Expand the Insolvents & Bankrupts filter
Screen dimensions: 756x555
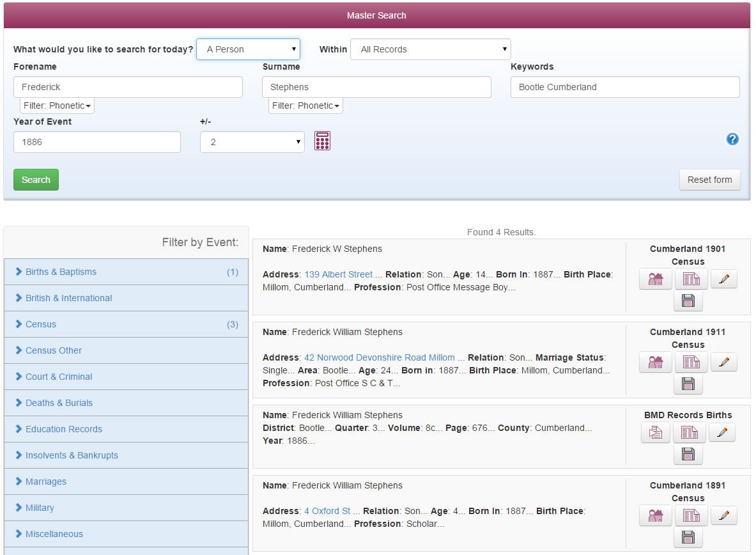pos(127,455)
